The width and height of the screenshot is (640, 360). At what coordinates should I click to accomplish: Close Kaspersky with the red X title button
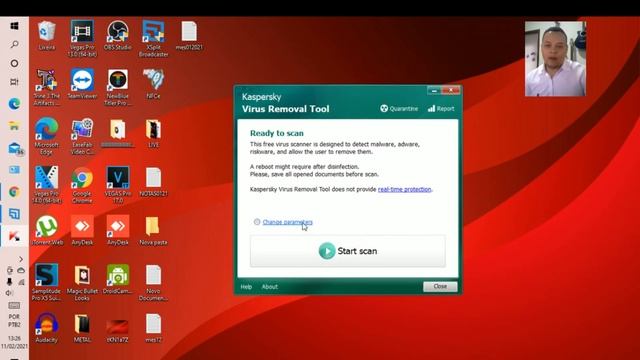451,90
